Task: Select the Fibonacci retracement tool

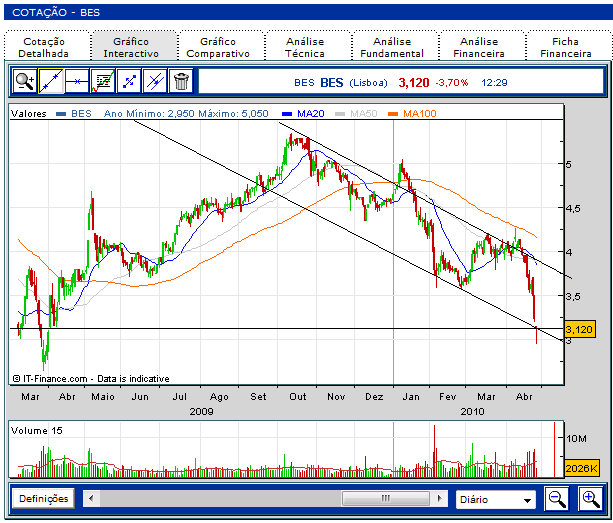Action: click(103, 81)
